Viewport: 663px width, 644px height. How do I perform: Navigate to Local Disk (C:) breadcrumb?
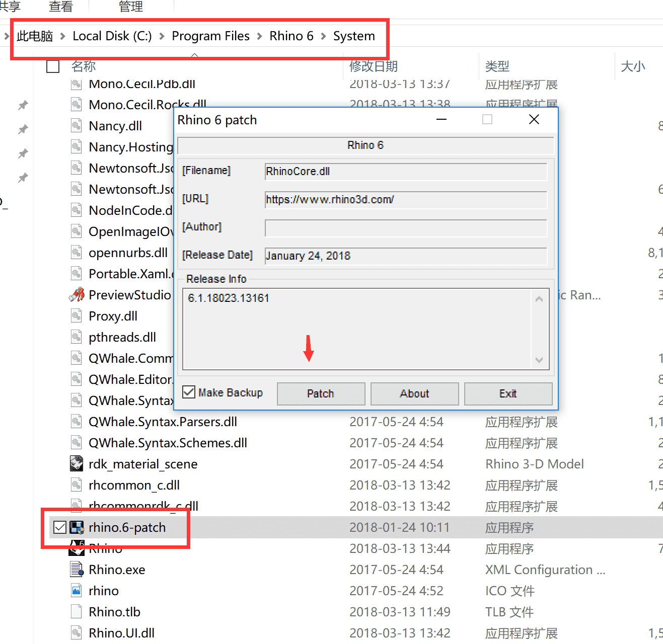tap(112, 36)
